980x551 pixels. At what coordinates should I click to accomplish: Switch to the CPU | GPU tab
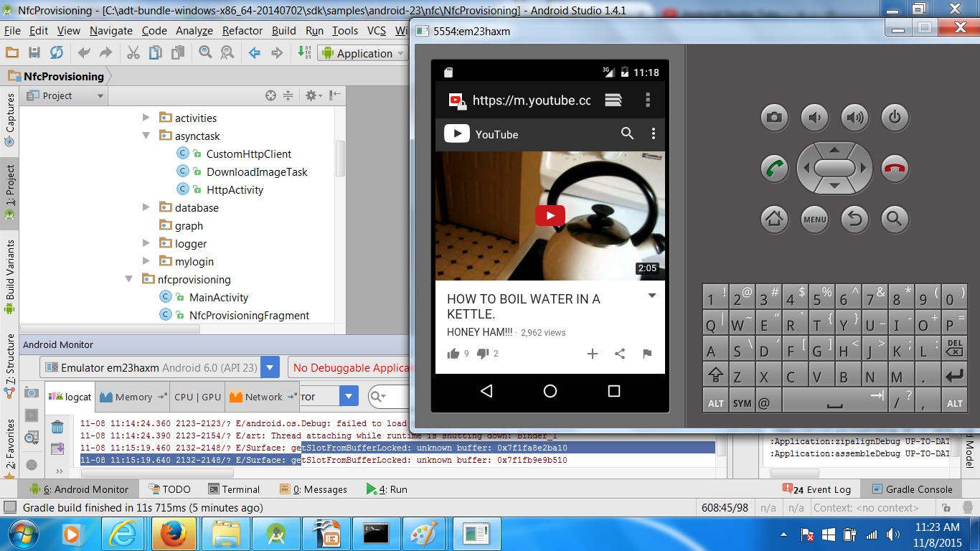click(x=197, y=397)
